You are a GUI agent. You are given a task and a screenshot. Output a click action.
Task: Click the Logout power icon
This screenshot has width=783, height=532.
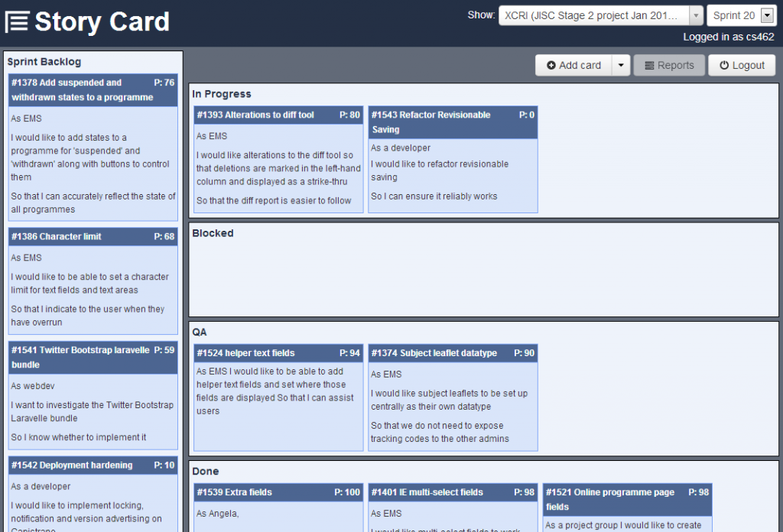pos(723,66)
